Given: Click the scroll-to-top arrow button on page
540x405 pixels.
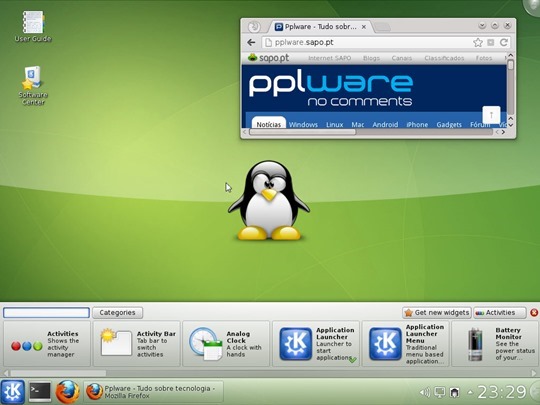Looking at the screenshot, I should tap(491, 115).
